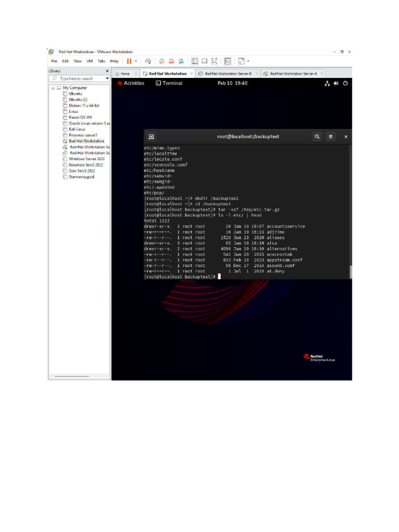Open the snapshot manager icon

181,61
